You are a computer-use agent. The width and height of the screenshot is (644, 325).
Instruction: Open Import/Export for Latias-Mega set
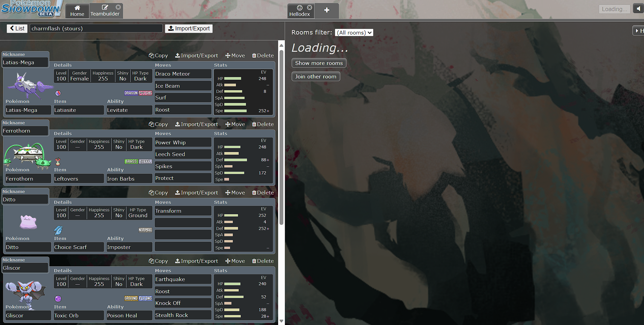pyautogui.click(x=197, y=56)
